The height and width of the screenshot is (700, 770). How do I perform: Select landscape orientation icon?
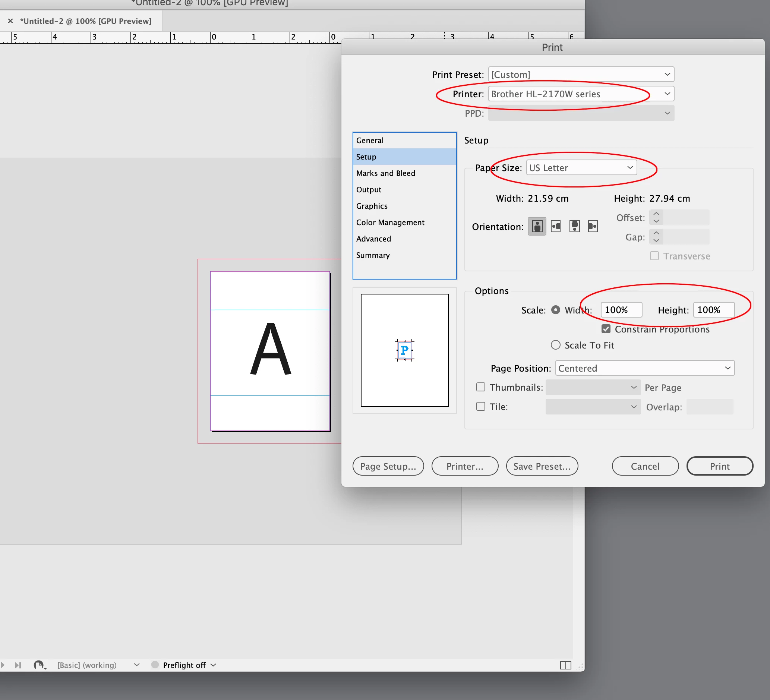pyautogui.click(x=556, y=227)
